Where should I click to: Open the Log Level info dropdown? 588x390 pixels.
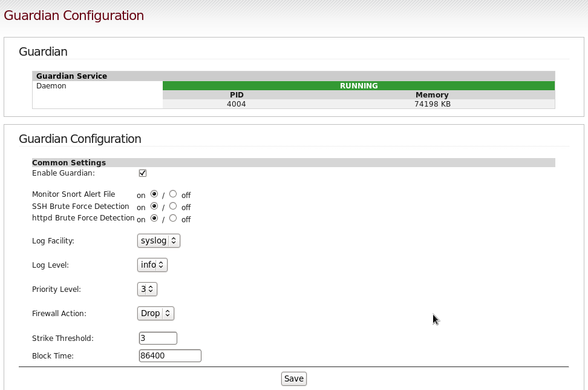(x=152, y=265)
